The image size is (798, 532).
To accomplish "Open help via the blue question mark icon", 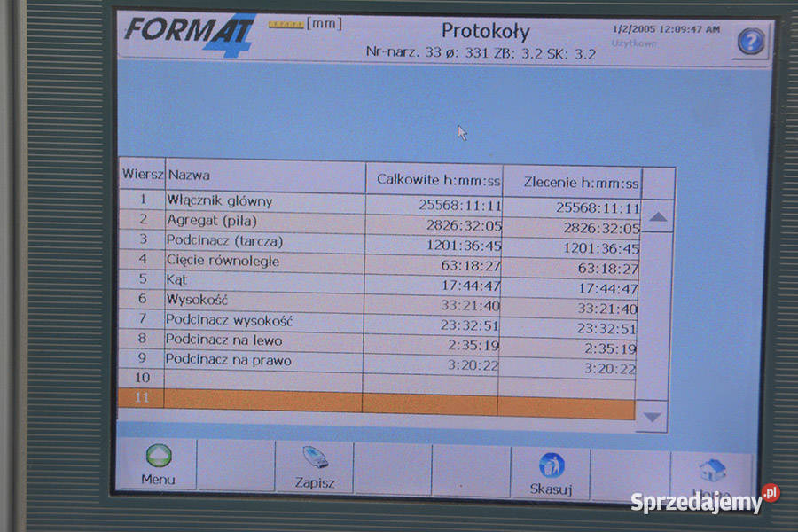I will coord(750,39).
